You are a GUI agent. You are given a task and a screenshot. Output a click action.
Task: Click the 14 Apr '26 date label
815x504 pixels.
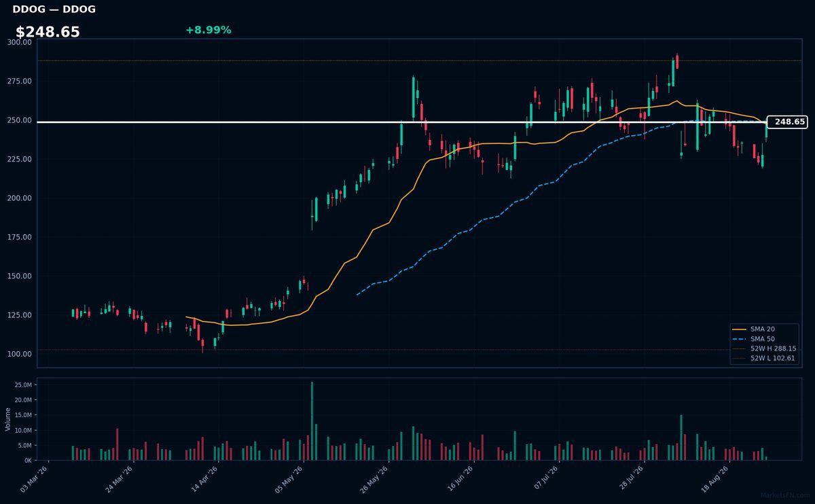point(205,479)
